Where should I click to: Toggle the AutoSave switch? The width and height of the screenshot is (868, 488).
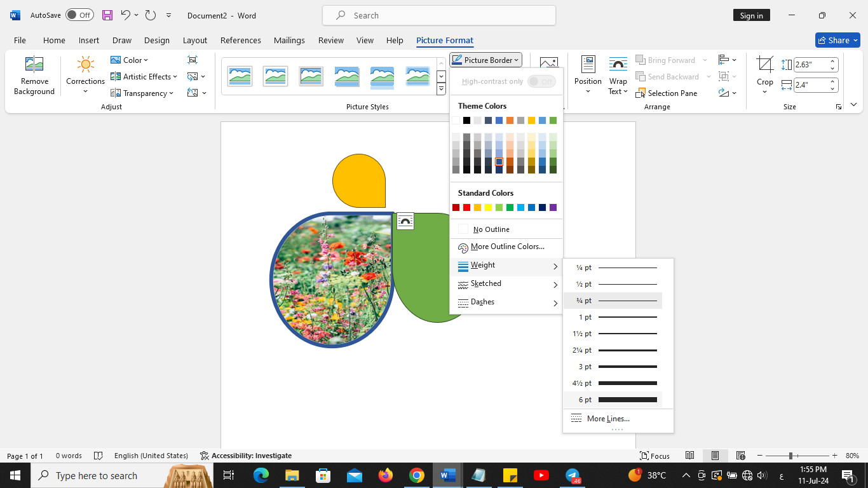[79, 15]
